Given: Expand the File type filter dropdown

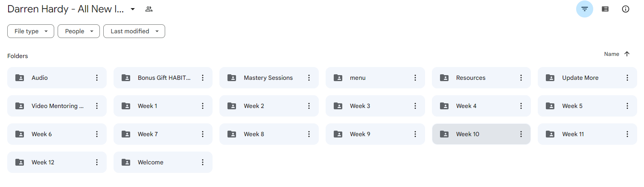Looking at the screenshot, I should (31, 31).
